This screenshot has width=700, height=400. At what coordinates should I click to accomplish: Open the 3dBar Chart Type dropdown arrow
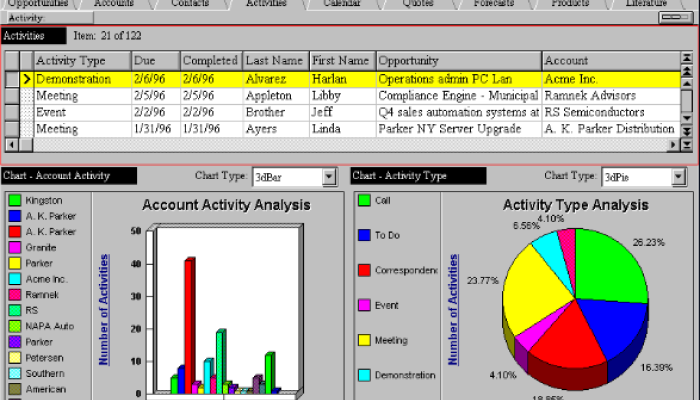(329, 177)
